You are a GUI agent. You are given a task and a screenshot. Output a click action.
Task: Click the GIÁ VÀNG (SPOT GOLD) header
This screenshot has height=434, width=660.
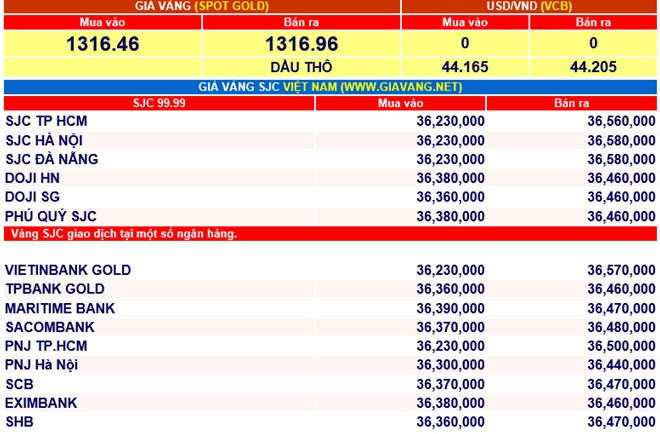(x=202, y=6)
